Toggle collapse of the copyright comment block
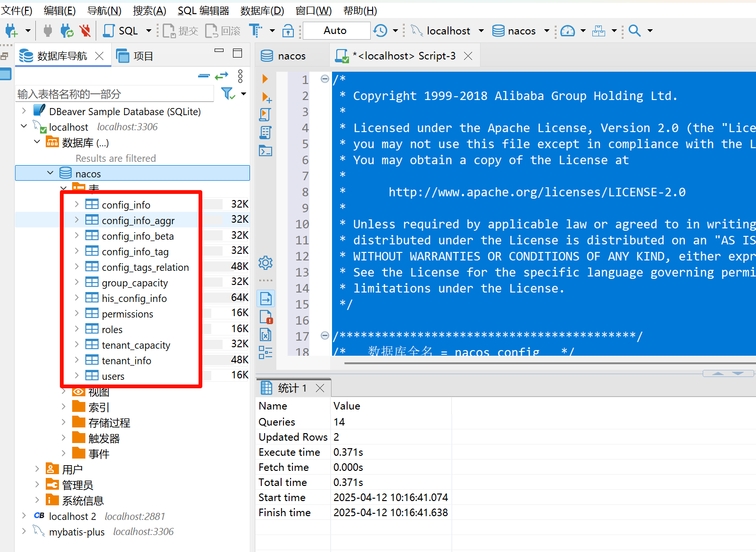The width and height of the screenshot is (756, 552). [324, 79]
